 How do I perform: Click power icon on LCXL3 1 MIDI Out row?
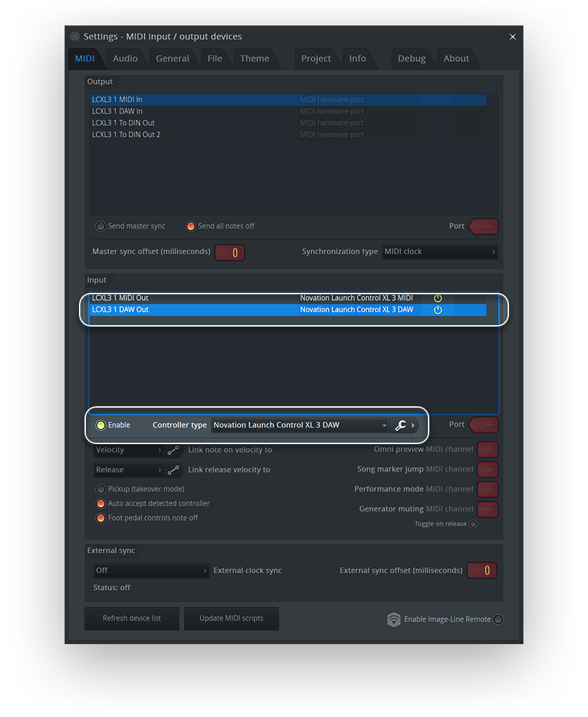tap(438, 298)
